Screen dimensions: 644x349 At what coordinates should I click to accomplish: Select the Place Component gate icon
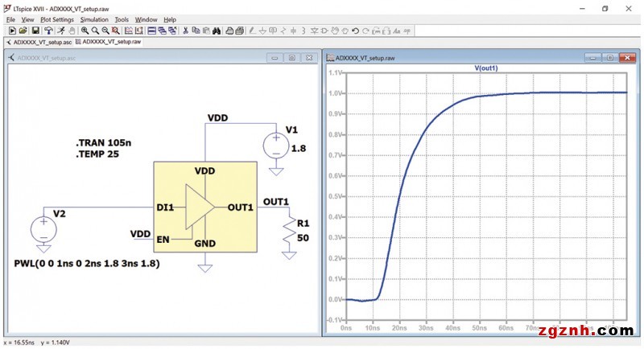point(324,31)
